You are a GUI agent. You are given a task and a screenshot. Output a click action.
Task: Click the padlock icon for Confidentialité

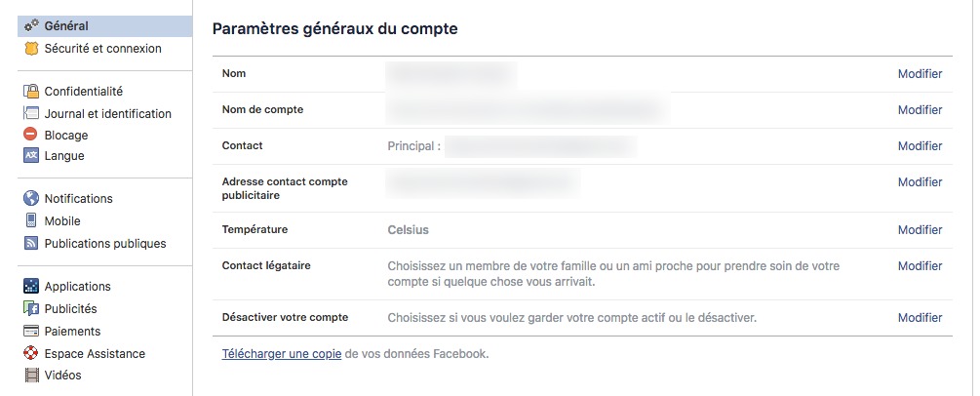click(31, 92)
